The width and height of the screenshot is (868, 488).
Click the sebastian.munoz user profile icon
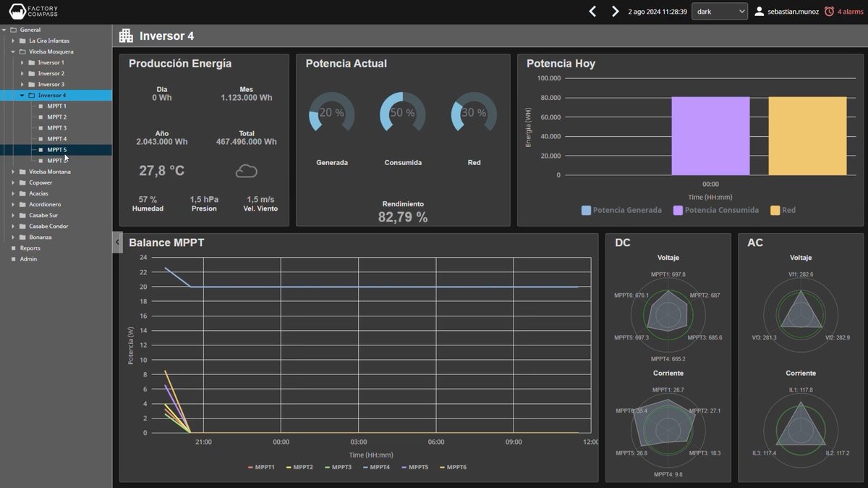(759, 11)
